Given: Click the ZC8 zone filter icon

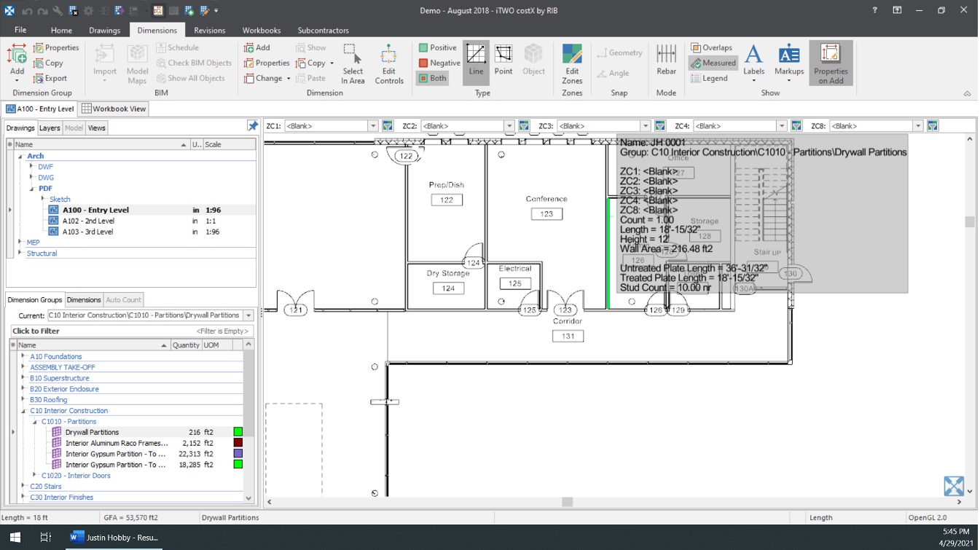Looking at the screenshot, I should 933,126.
